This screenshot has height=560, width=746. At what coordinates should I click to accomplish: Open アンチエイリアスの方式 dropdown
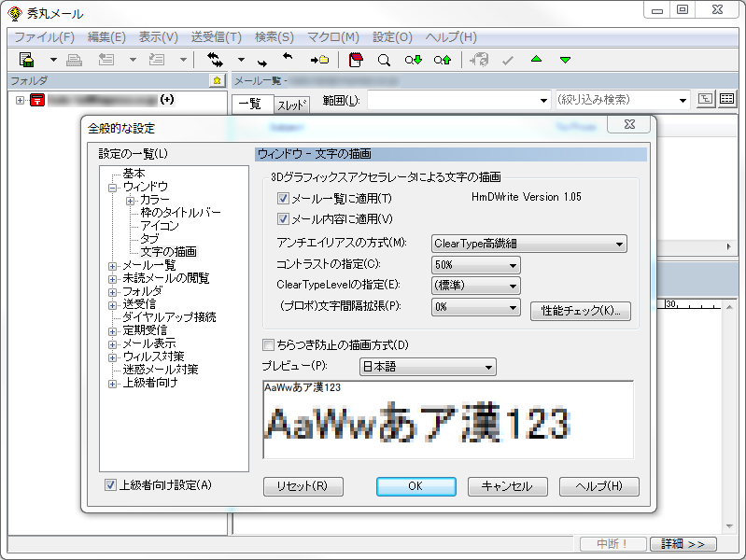coord(529,244)
